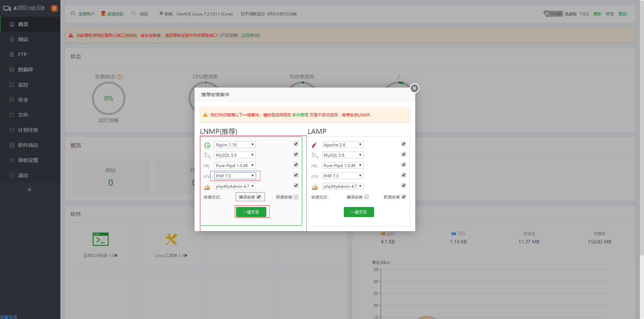This screenshot has height=319, width=644.
Task: Open the 数据库 sidebar item
Action: coord(30,69)
